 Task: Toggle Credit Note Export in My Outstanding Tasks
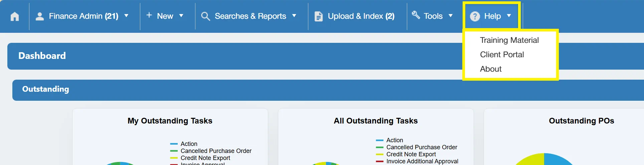pyautogui.click(x=200, y=158)
